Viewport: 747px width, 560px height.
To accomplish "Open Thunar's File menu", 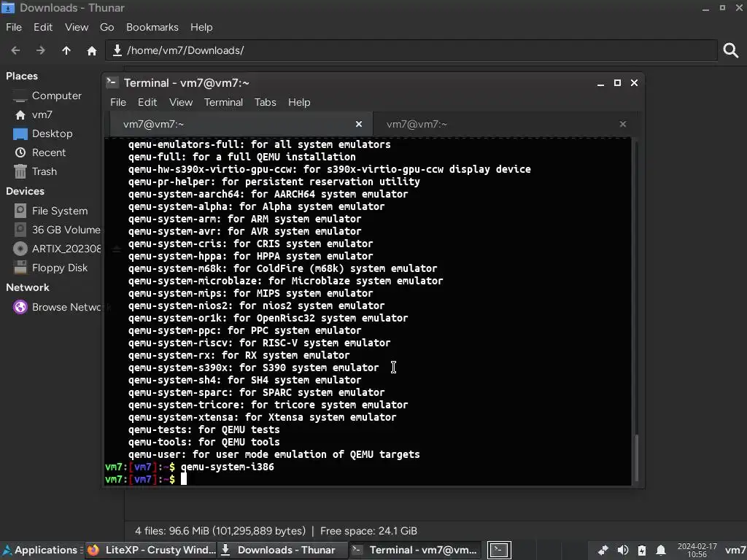I will pos(14,27).
